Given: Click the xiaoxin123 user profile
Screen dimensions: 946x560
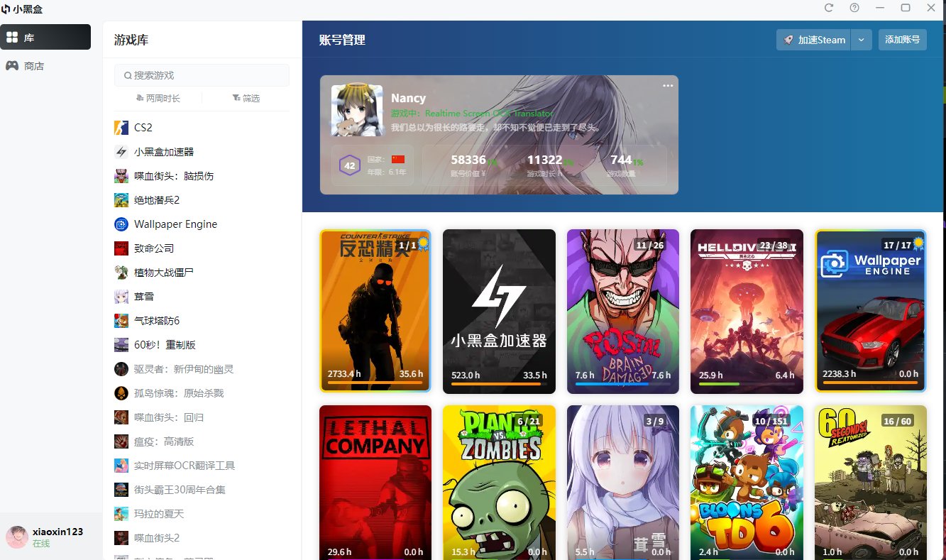Looking at the screenshot, I should pos(51,537).
